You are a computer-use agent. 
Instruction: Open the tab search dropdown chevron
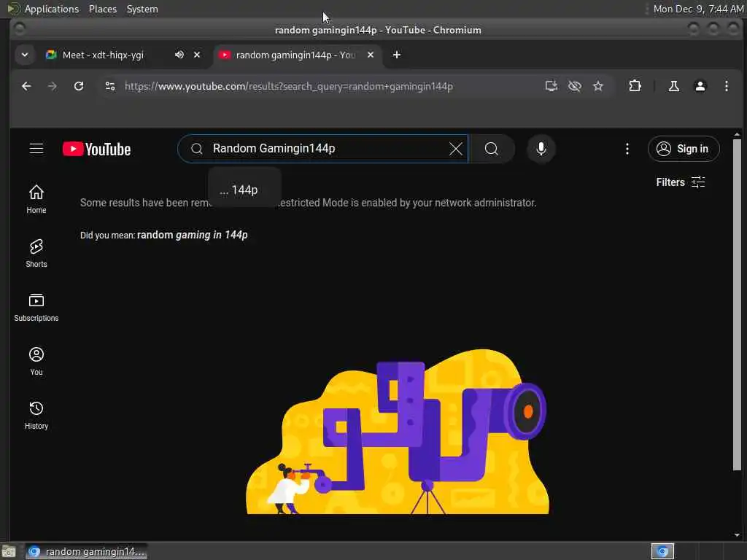tap(25, 55)
